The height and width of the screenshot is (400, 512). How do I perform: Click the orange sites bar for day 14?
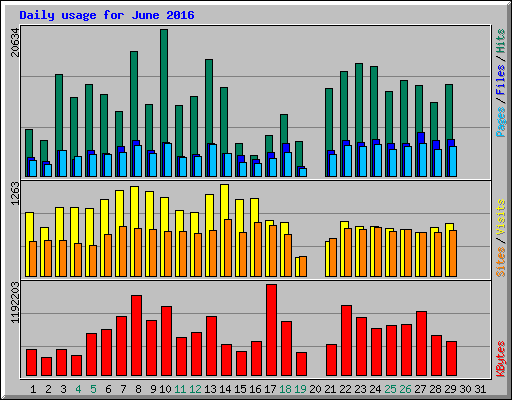pyautogui.click(x=228, y=248)
